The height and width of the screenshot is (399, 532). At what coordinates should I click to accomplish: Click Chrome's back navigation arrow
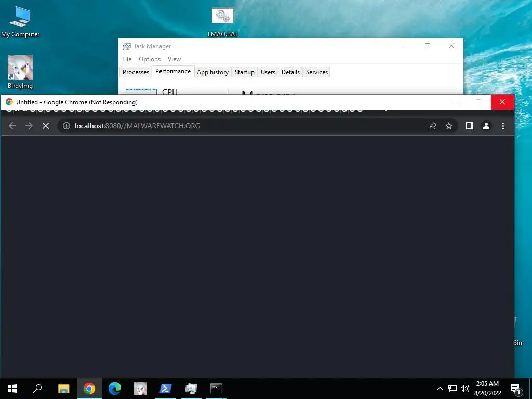coord(12,126)
